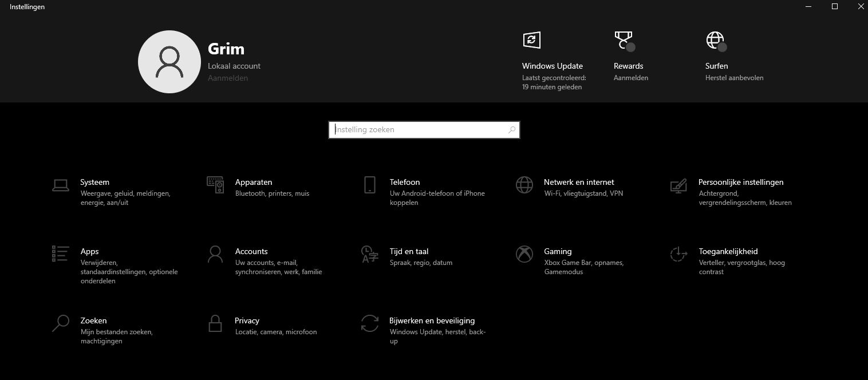Open the Accounts person icon
The image size is (868, 380).
[x=215, y=254]
